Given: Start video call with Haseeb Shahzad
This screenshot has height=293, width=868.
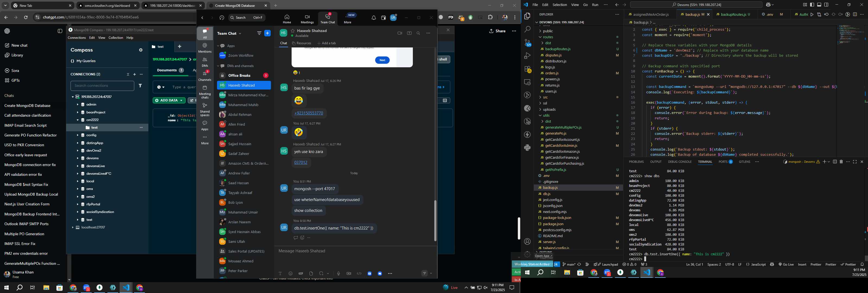Looking at the screenshot, I should (x=400, y=33).
